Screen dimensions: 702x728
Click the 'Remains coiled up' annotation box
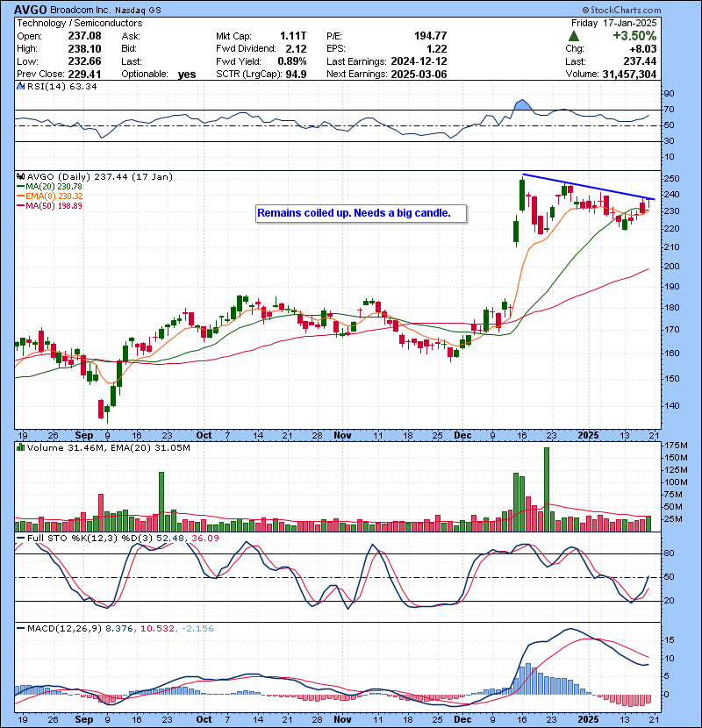pos(361,213)
